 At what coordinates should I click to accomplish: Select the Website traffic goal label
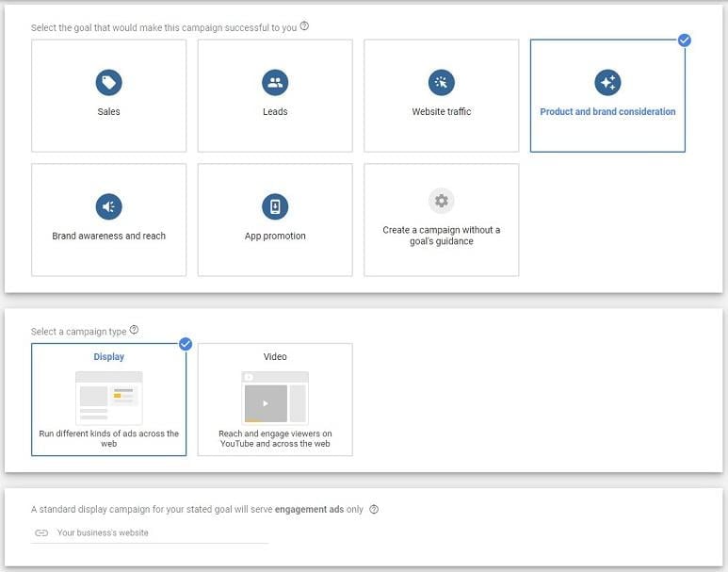click(x=441, y=111)
